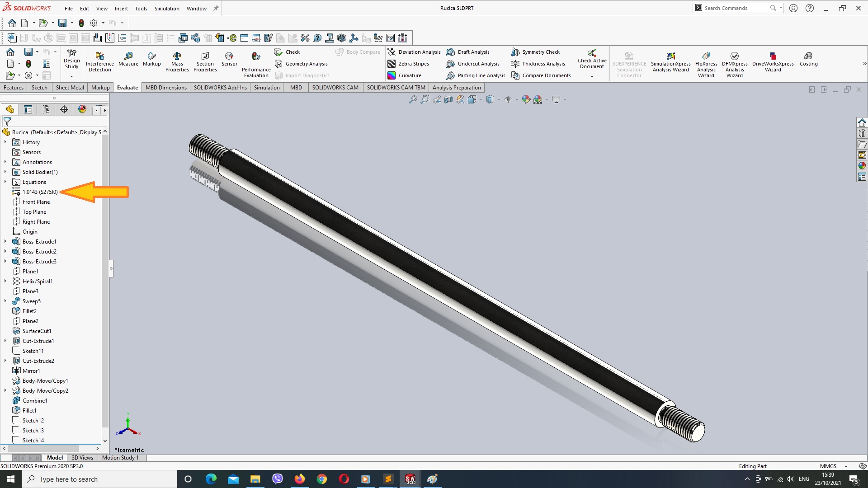Open the Insert menu
Screen dimensions: 868x488
pyautogui.click(x=121, y=8)
